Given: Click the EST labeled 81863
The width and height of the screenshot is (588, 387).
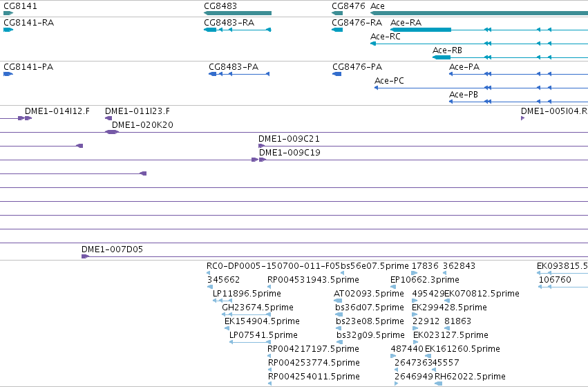Looking at the screenshot, I should point(457,321).
